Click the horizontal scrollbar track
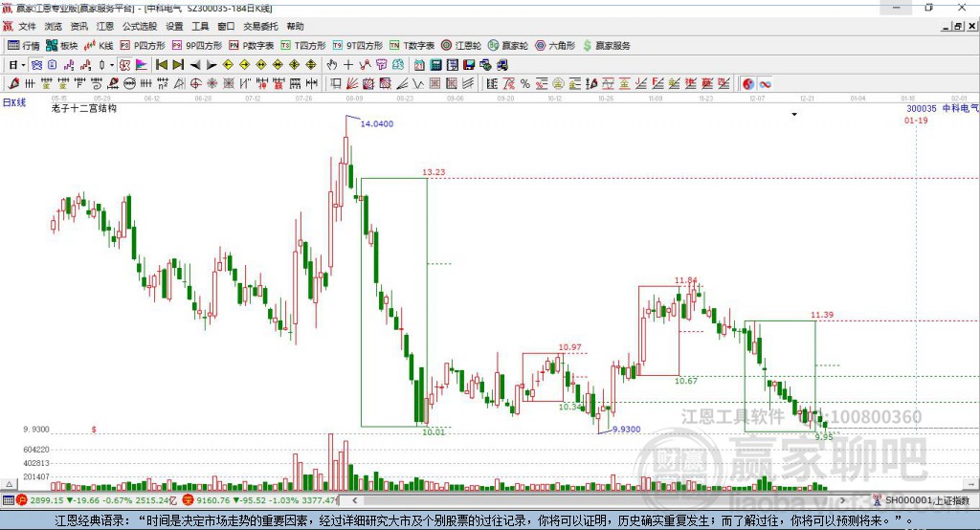The height and width of the screenshot is (530, 980). click(598, 500)
